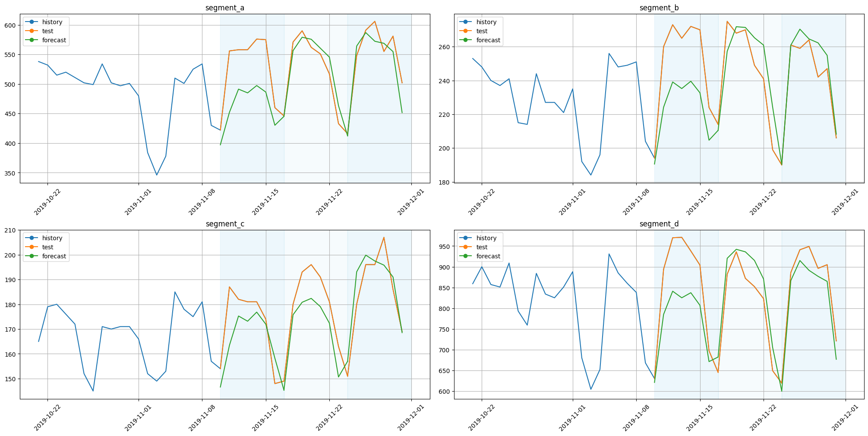Click the 600 y-axis tick in segment_a
This screenshot has width=868, height=436.
[11, 25]
